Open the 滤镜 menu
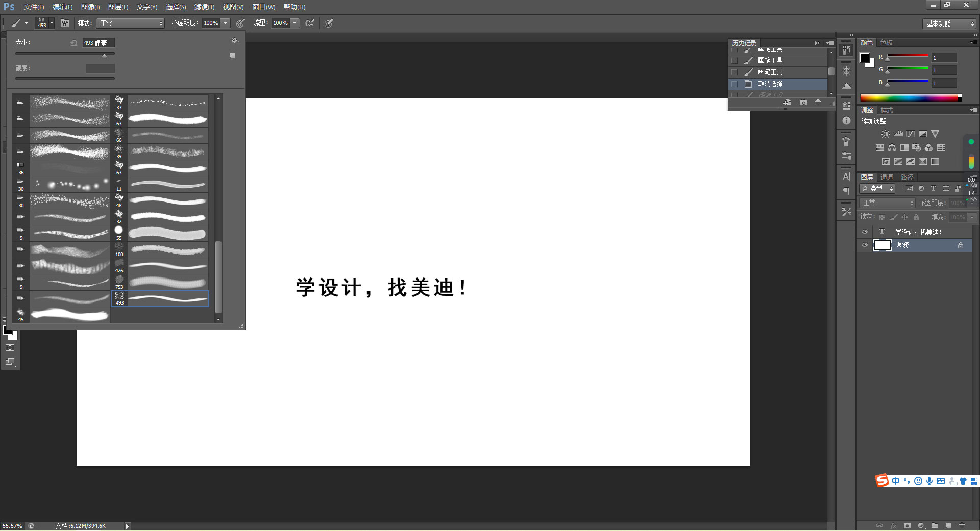980x531 pixels. [204, 7]
